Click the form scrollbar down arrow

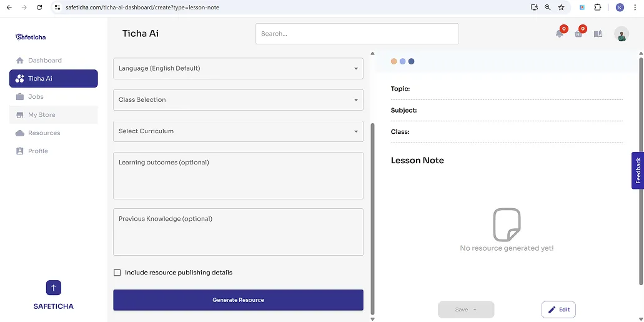372,319
